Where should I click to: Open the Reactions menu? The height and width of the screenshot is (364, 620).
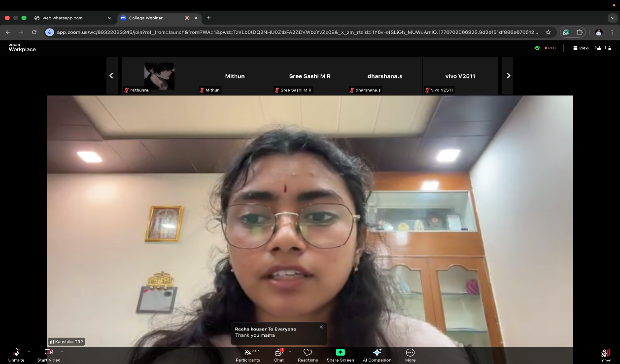click(x=308, y=355)
